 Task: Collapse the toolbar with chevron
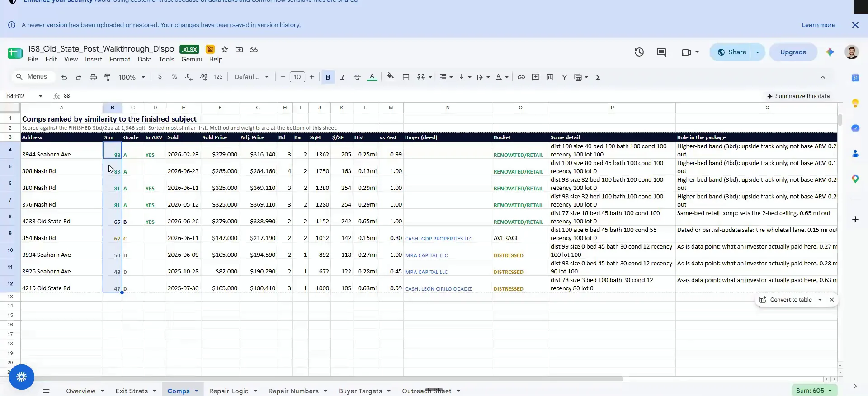point(823,77)
